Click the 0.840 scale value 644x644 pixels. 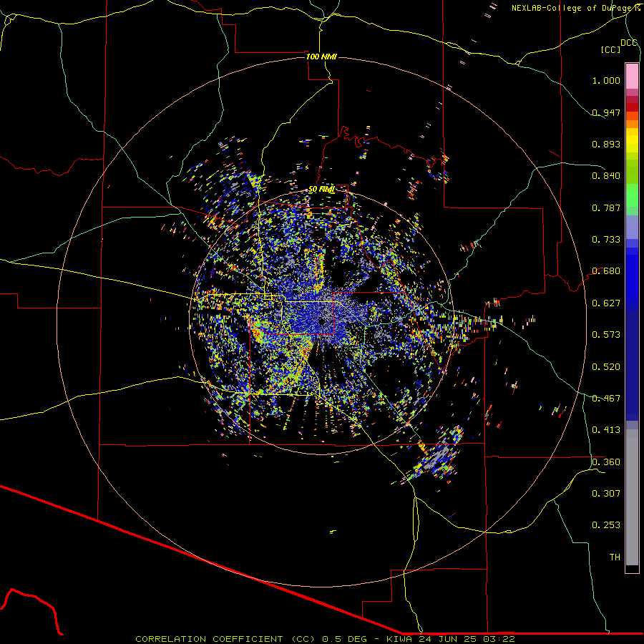pos(606,176)
